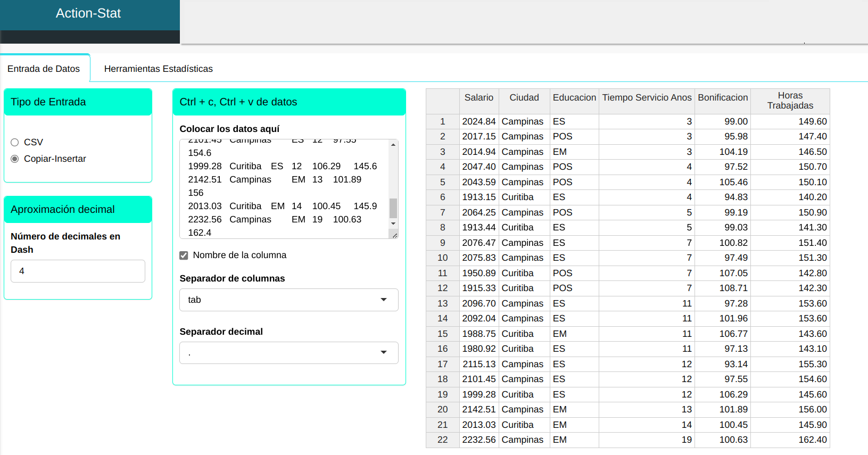Click the Tiempo Servicio Anos column header
Screen dimensions: 868x455
point(647,98)
